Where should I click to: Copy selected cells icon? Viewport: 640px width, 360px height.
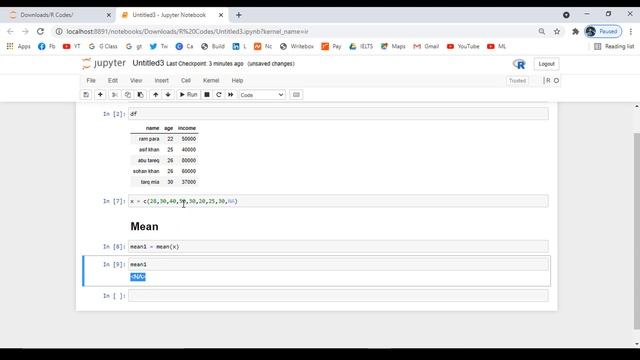point(127,95)
